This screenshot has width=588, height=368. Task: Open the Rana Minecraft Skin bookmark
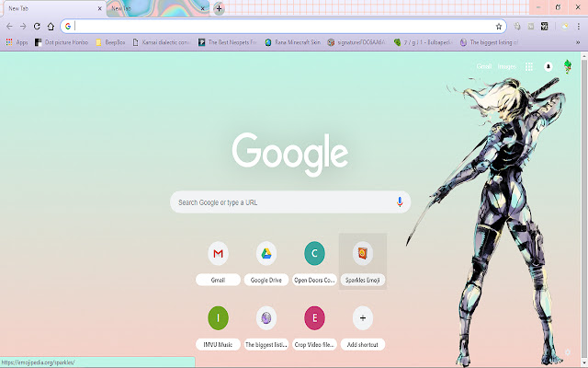pyautogui.click(x=293, y=42)
